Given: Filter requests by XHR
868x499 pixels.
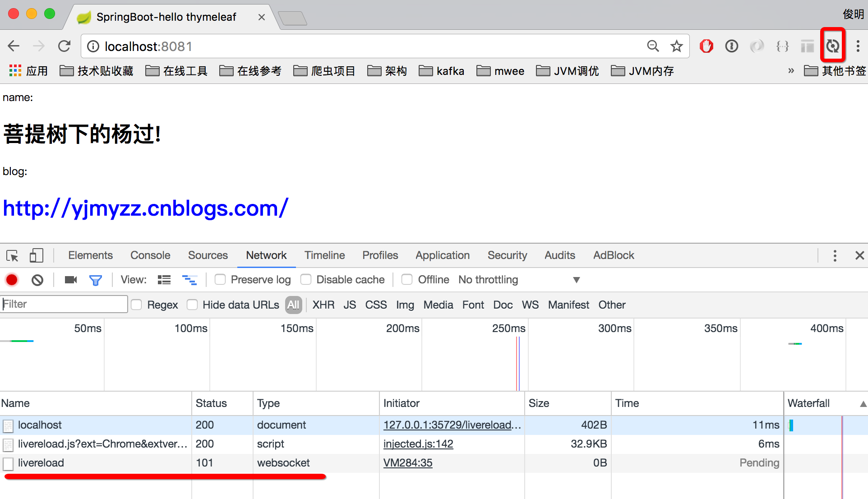Looking at the screenshot, I should [x=323, y=305].
